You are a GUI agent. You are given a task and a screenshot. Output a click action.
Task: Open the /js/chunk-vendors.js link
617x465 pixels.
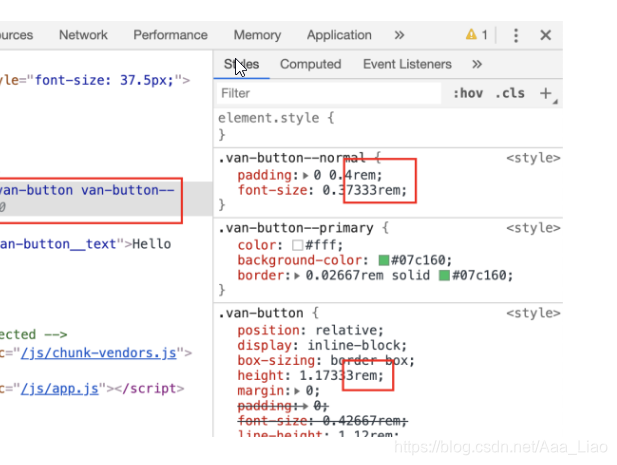click(98, 353)
